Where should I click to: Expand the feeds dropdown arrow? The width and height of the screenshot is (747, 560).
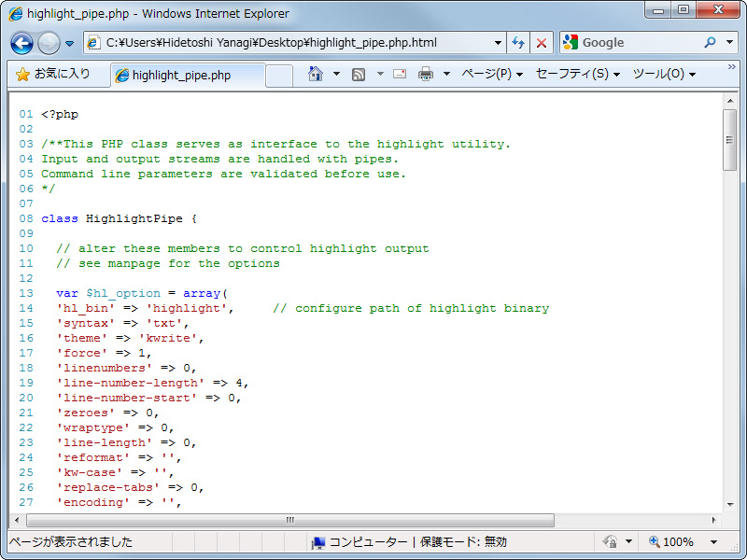[x=380, y=74]
